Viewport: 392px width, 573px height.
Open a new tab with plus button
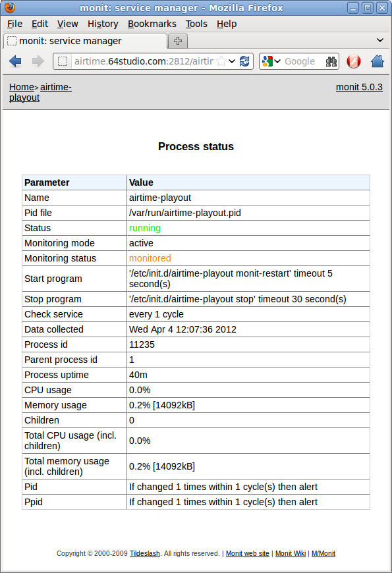[x=178, y=41]
